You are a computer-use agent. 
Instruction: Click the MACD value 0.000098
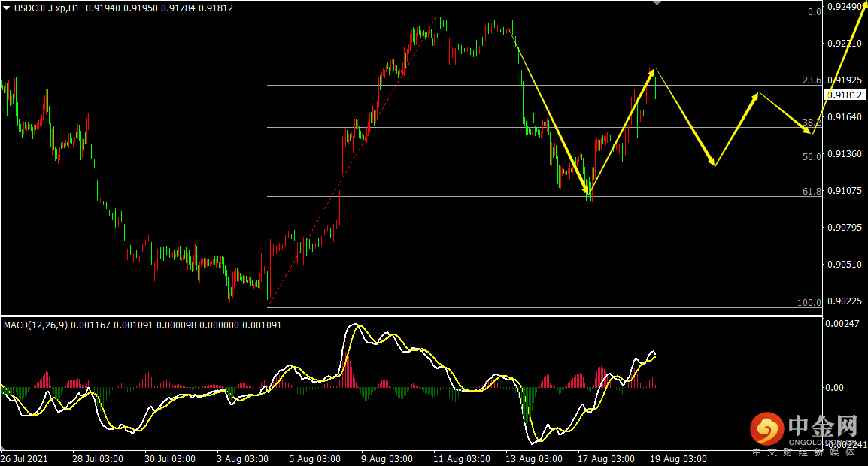pyautogui.click(x=176, y=325)
